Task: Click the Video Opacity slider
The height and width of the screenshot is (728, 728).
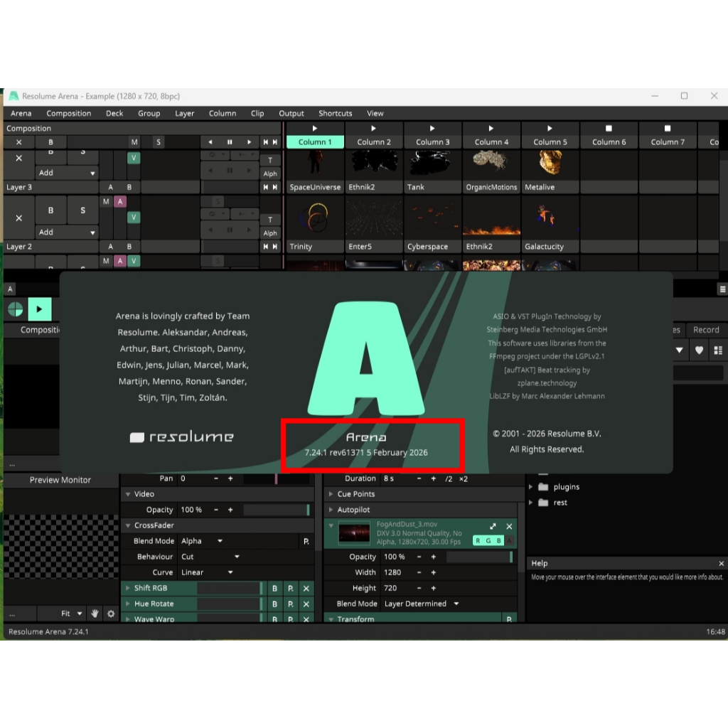Action: (277, 510)
